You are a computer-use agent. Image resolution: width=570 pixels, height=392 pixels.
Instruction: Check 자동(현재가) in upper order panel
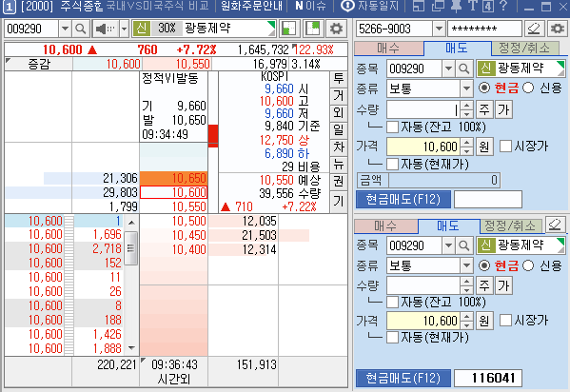point(392,164)
